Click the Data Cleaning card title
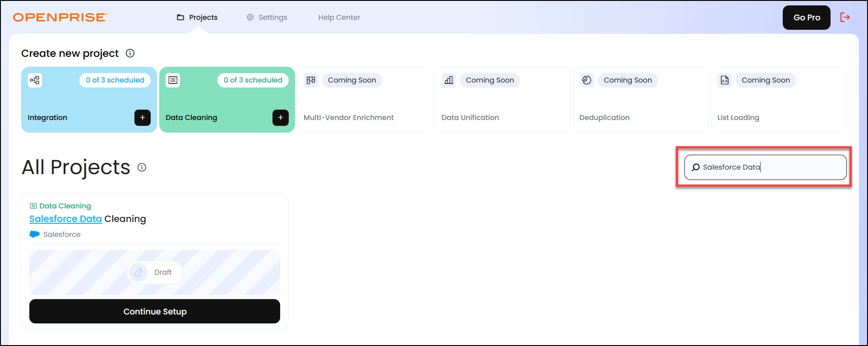The height and width of the screenshot is (346, 868). pos(191,118)
